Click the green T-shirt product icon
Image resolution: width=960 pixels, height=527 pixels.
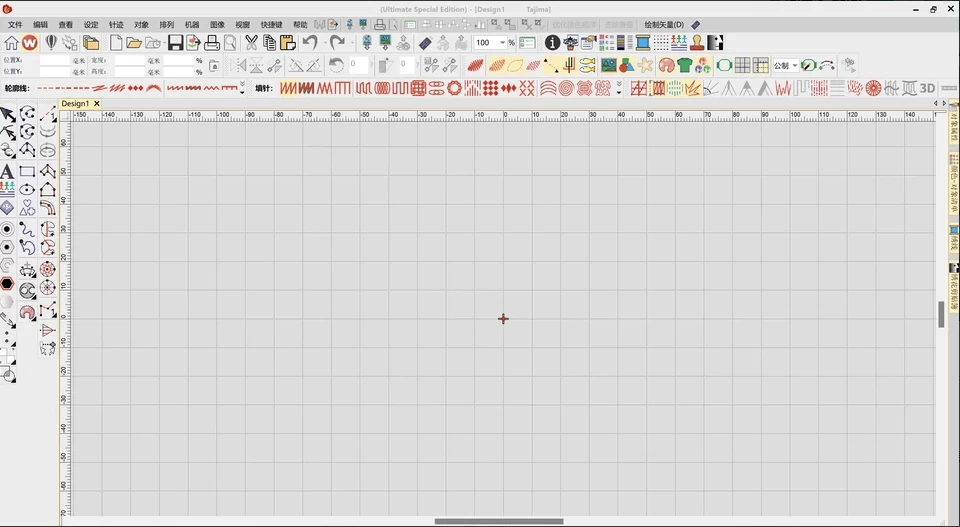click(x=684, y=66)
